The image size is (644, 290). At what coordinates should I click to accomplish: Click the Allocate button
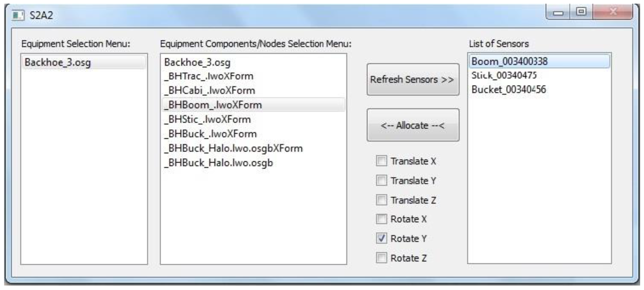tap(413, 125)
